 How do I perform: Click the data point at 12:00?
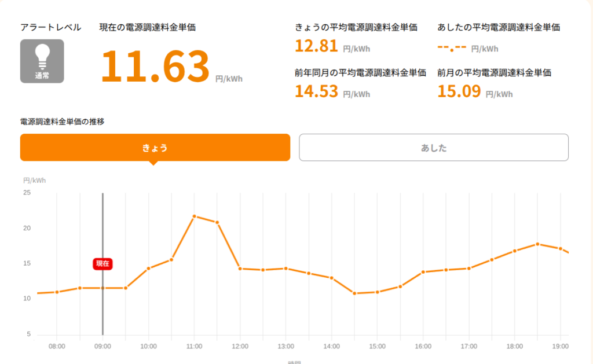[x=240, y=269]
